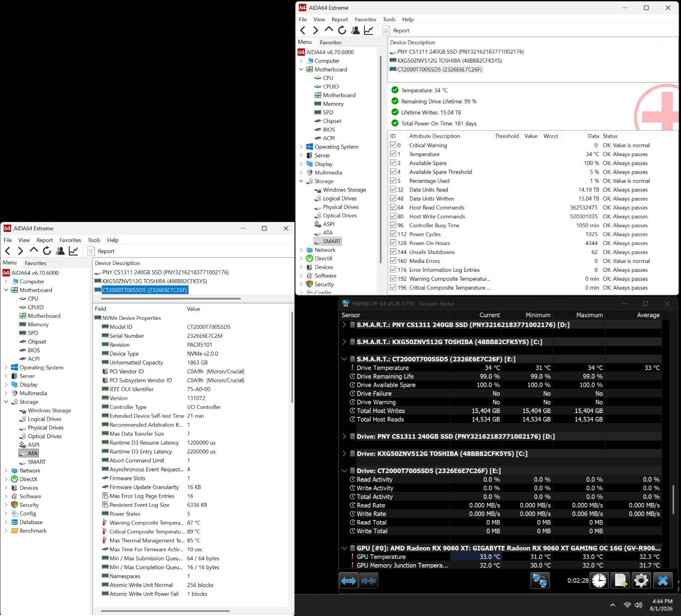
Task: Click HWiNFO blue X close sensors icon
Action: [x=663, y=581]
